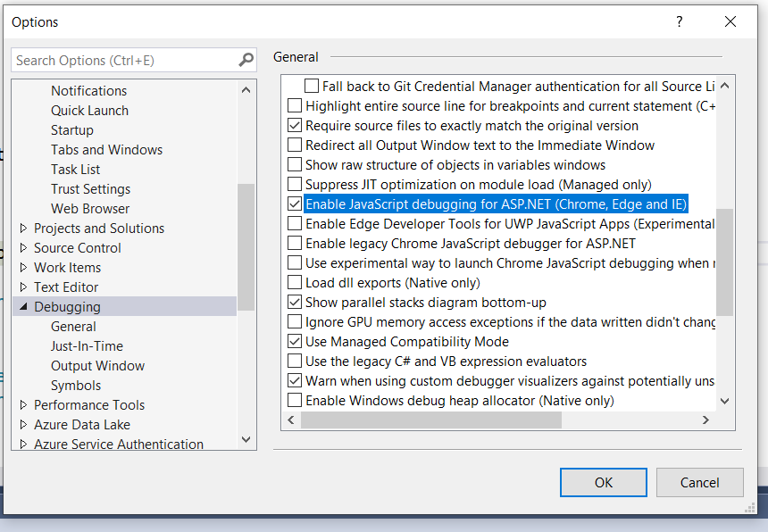
Task: Click the Search Options text field
Action: coord(125,61)
